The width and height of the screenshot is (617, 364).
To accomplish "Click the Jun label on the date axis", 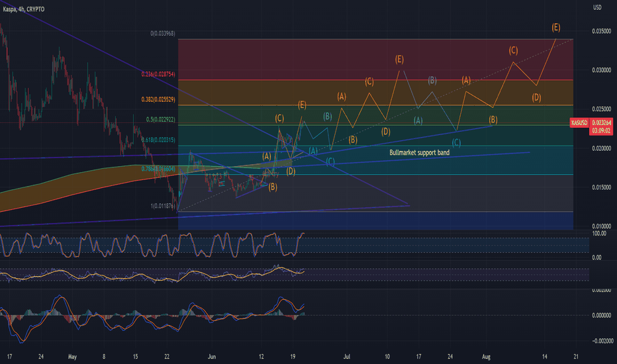I will pyautogui.click(x=212, y=357).
